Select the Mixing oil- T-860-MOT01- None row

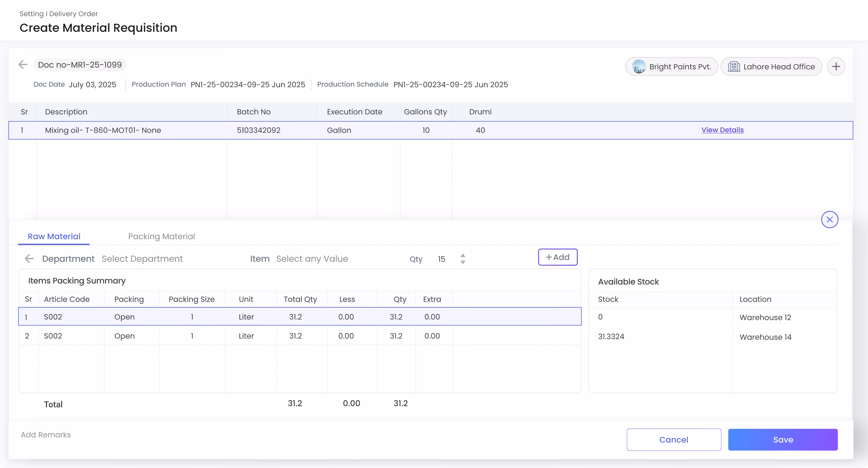click(431, 130)
